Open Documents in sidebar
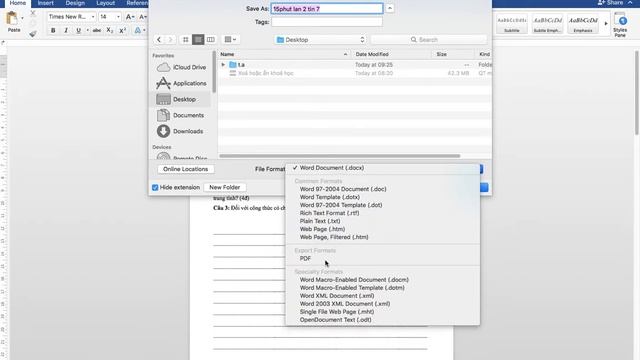The image size is (640, 360). tap(182, 115)
